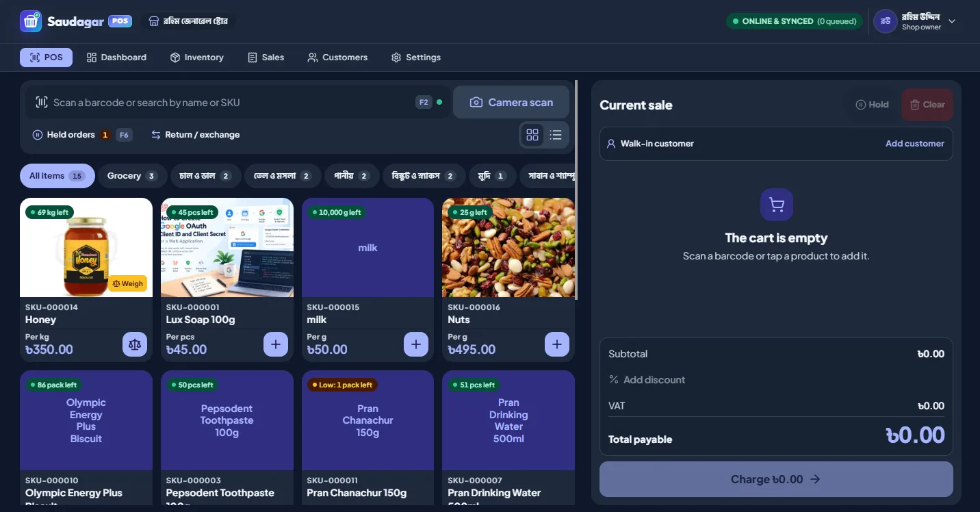Select Pepsodent Toothpaste 100g card
980x512 pixels.
click(227, 438)
